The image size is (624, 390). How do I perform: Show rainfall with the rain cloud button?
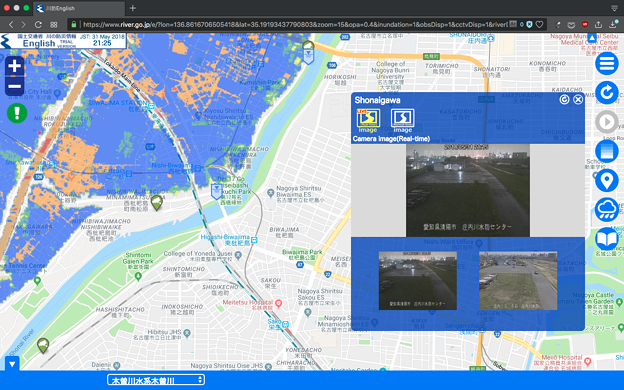[x=606, y=210]
